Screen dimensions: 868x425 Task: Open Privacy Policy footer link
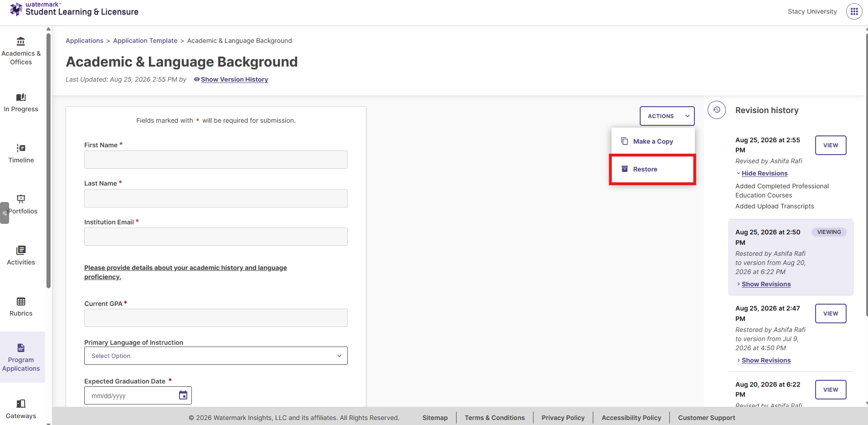tap(563, 418)
